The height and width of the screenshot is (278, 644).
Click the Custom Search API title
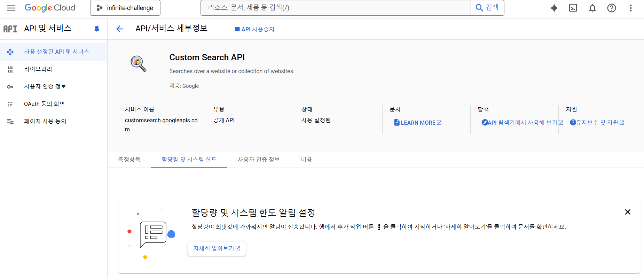207,57
